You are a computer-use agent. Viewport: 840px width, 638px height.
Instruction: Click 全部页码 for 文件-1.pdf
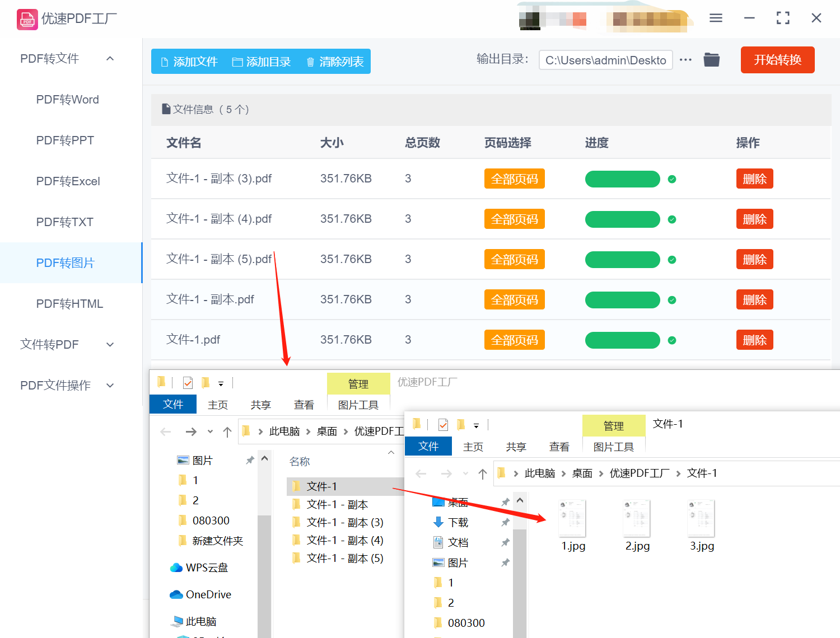514,340
